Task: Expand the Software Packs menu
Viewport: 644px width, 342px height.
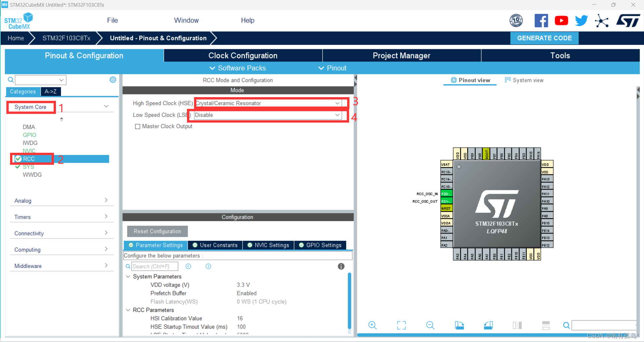Action: tap(238, 68)
